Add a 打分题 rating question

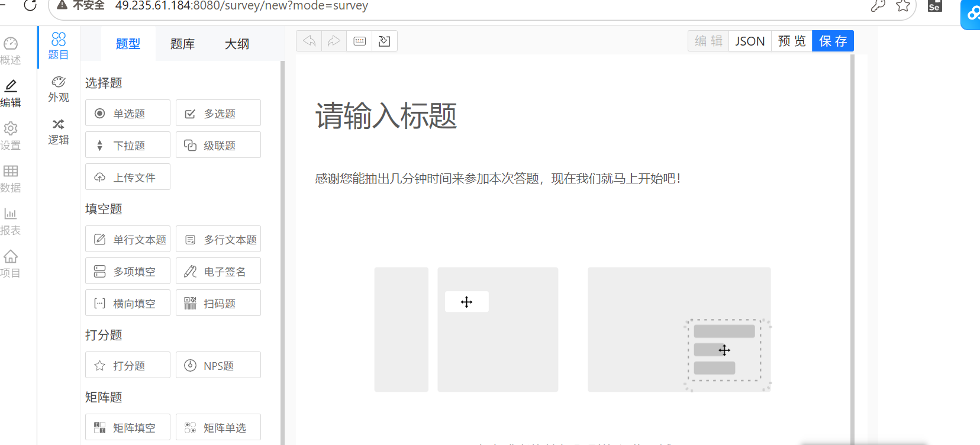128,365
